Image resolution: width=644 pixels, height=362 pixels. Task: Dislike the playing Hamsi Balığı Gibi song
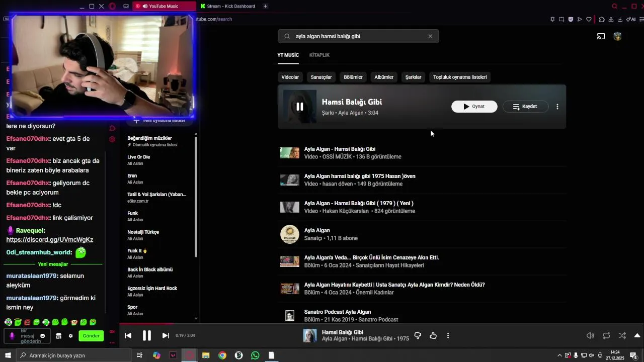coord(417,335)
